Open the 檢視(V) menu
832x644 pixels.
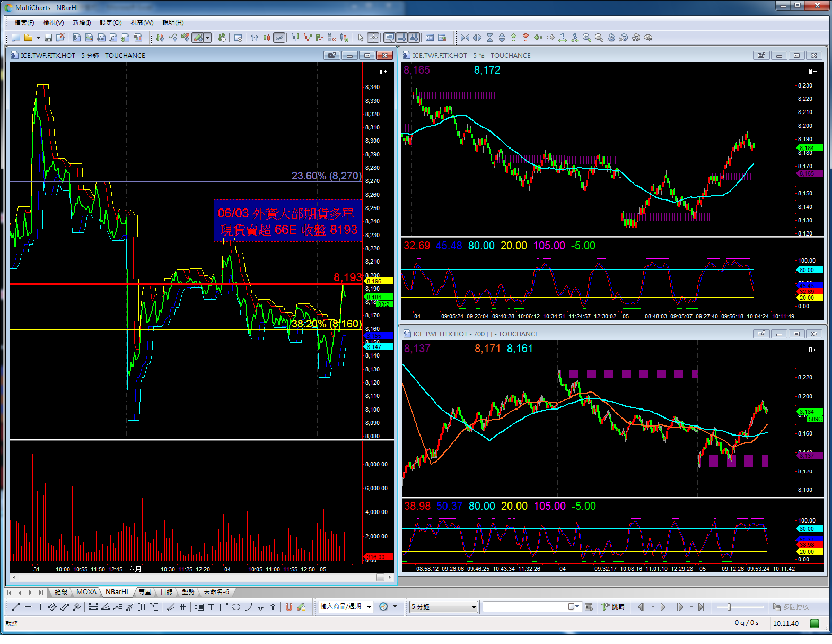(x=54, y=23)
